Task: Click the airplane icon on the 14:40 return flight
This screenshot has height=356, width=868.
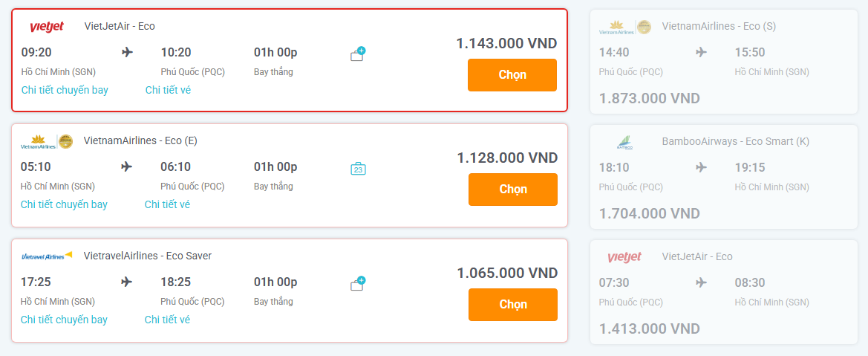Action: coord(702,52)
